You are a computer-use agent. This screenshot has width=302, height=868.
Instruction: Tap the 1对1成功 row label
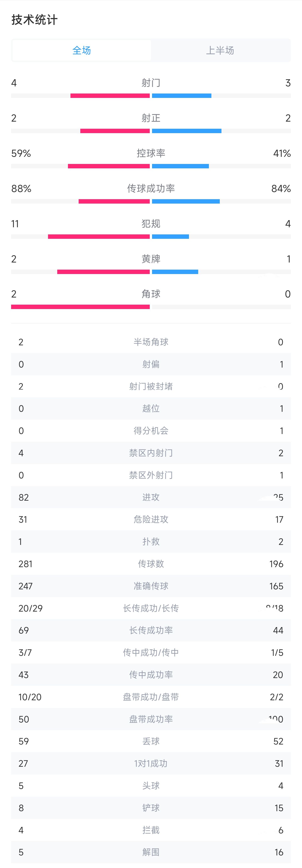pos(151,764)
